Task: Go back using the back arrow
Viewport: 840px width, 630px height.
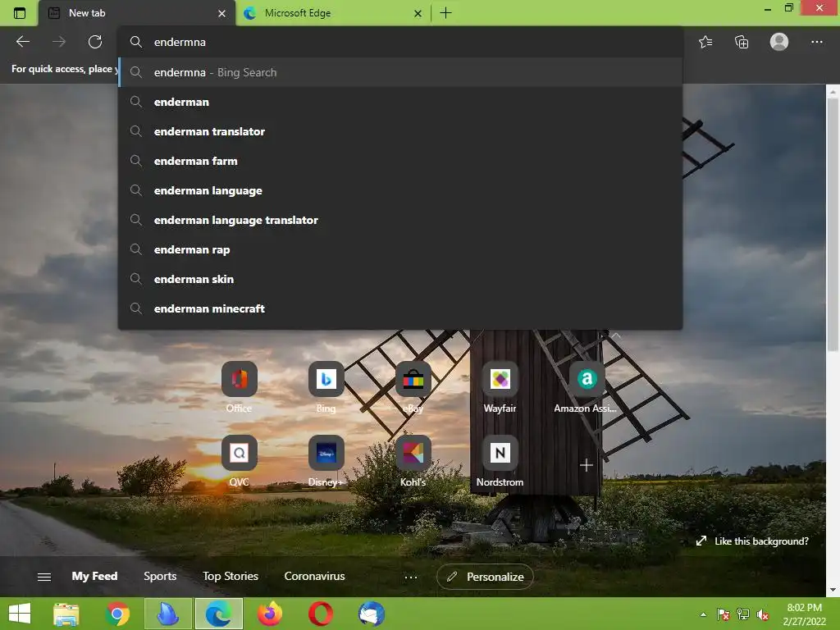Action: point(22,42)
